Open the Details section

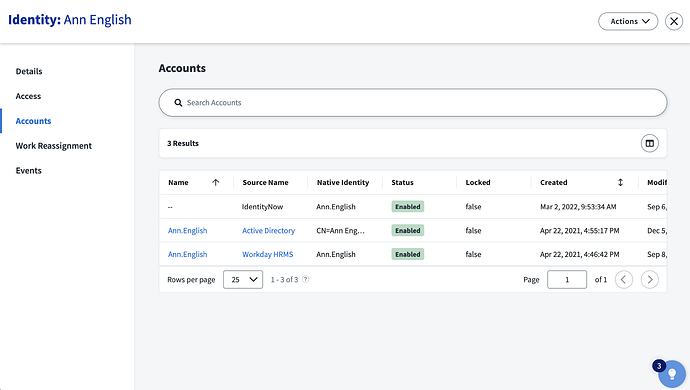coord(29,71)
